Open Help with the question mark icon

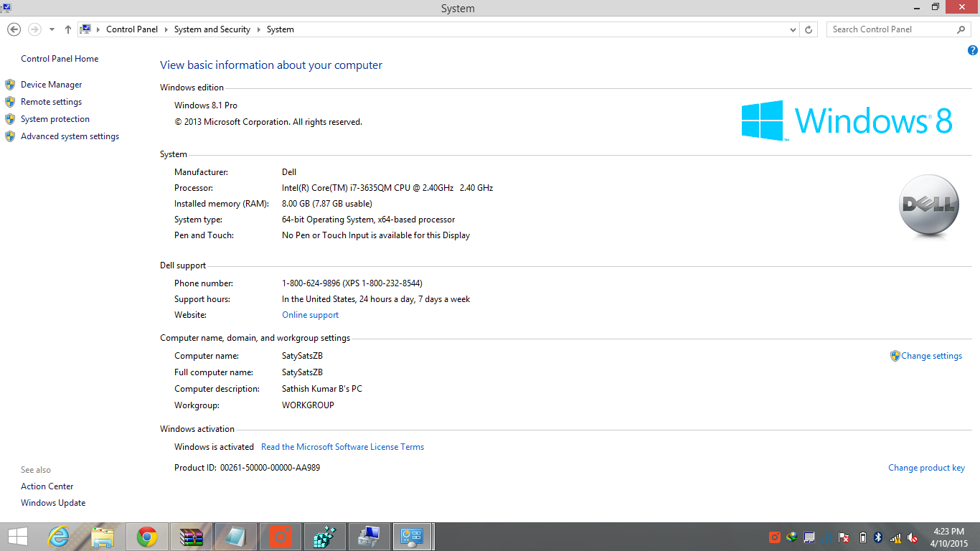click(x=973, y=50)
